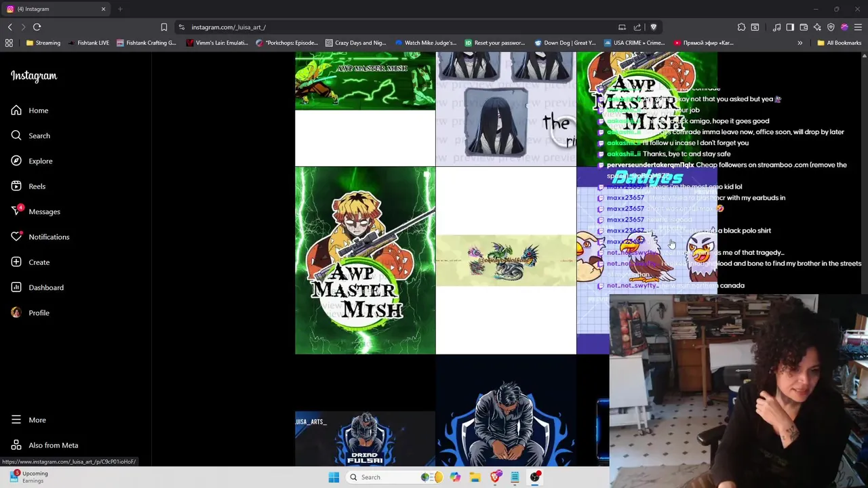
Task: Open the media control music note icon
Action: [776, 27]
